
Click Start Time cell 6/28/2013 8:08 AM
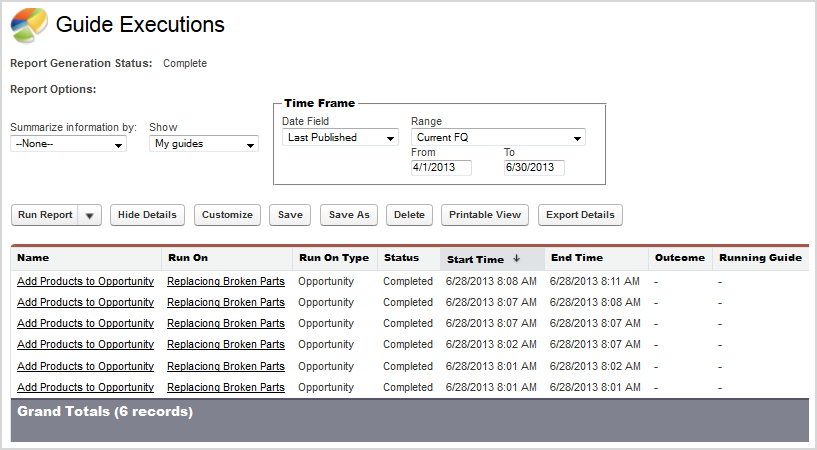[491, 281]
